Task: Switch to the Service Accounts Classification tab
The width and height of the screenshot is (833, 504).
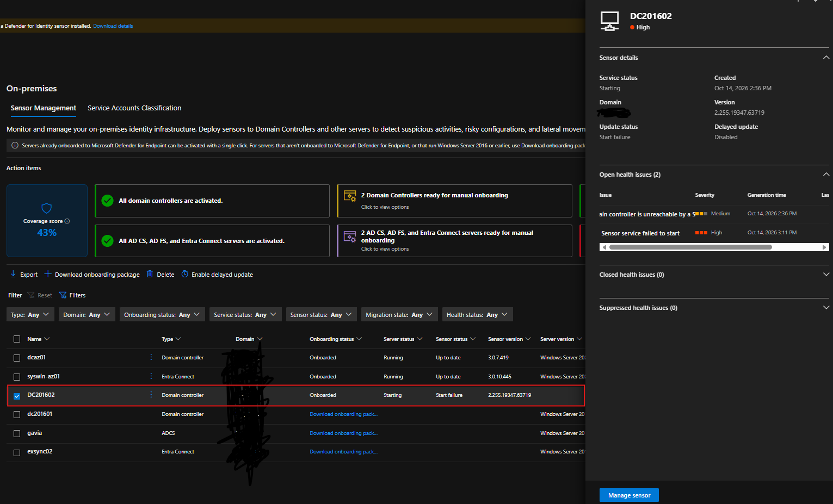Action: pos(134,108)
